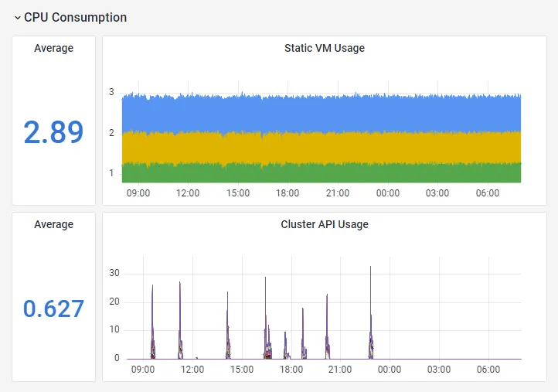Click the 0.627 average value
Screen dimensions: 558x392
53,308
